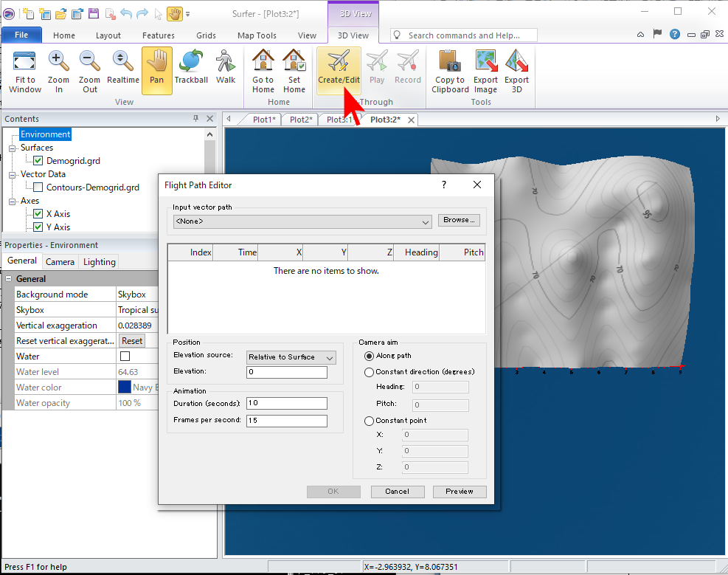Open the Elevation source dropdown

coord(329,357)
